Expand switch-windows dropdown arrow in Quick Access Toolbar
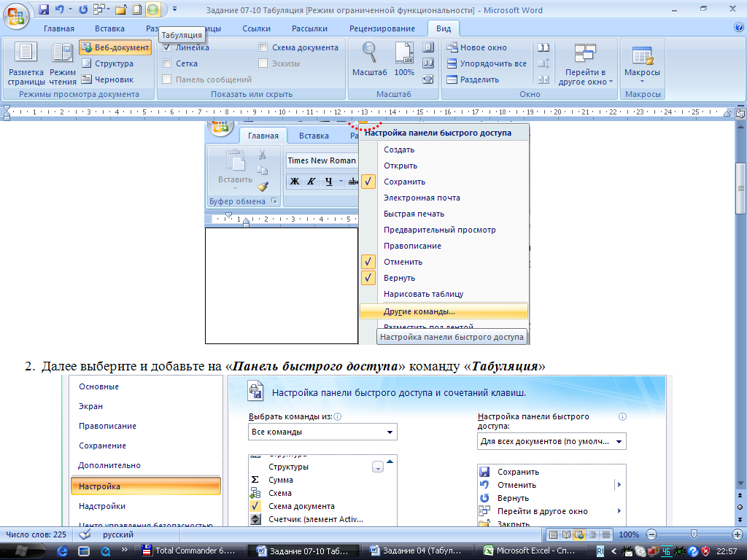 point(109,9)
